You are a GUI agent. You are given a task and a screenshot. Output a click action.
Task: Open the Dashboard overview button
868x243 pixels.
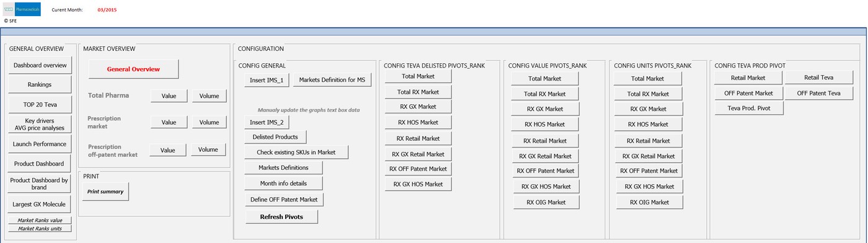pyautogui.click(x=40, y=65)
